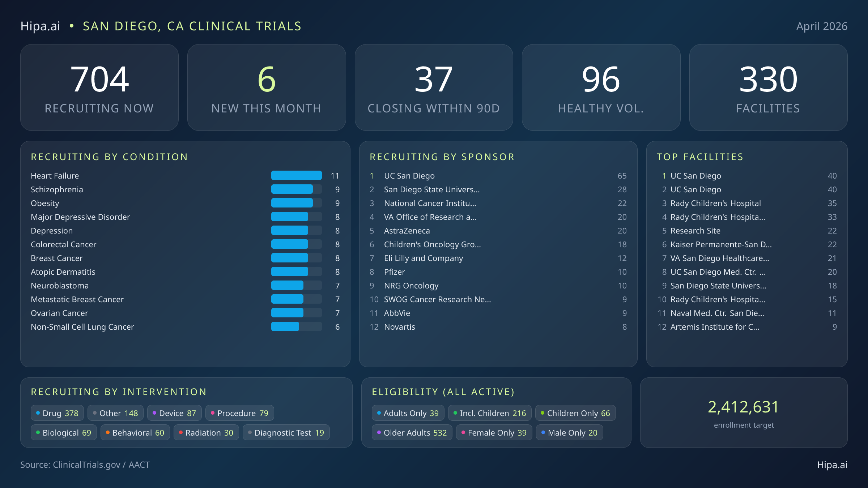Viewport: 868px width, 488px height.
Task: Select the Obesity condition row
Action: click(185, 203)
